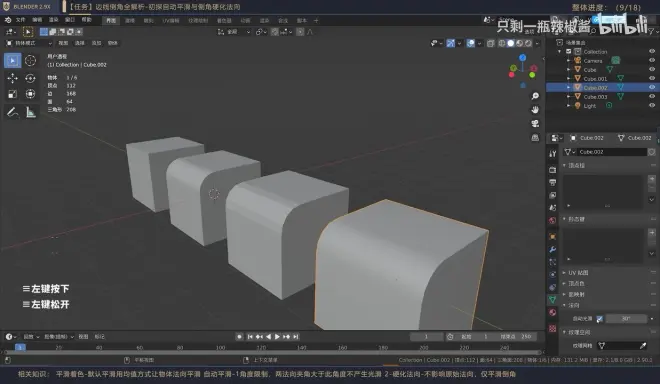660x384 pixels.
Task: Select Cube.003 in the outliner
Action: pos(595,96)
